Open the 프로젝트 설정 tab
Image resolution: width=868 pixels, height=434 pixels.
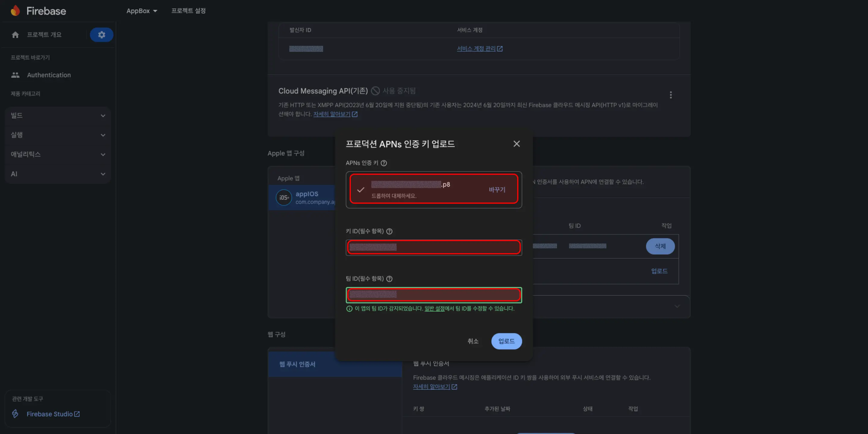(188, 11)
